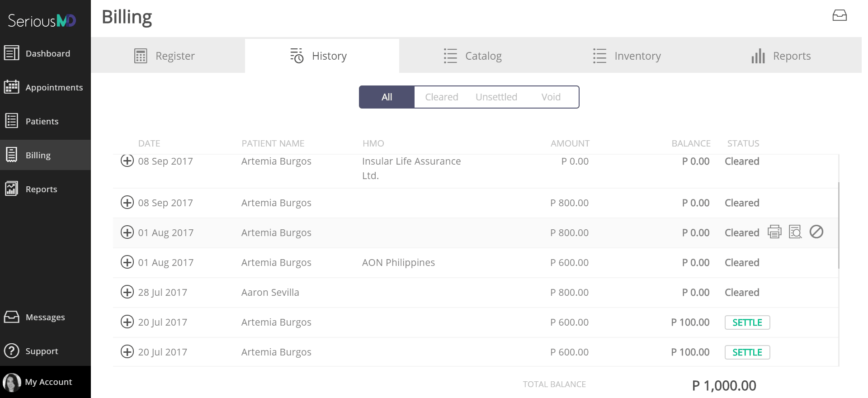Screen dimensions: 868x398
Task: Expand the last 20 Jul 2017 row
Action: pos(127,351)
